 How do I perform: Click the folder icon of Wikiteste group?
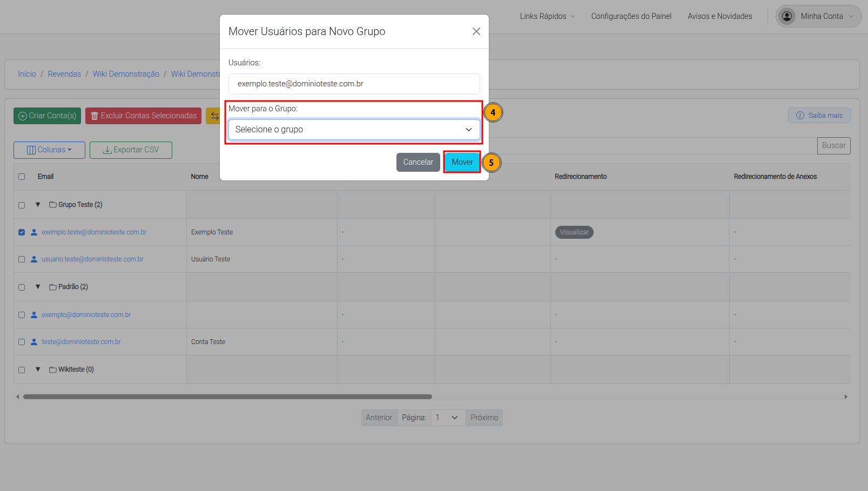(53, 369)
